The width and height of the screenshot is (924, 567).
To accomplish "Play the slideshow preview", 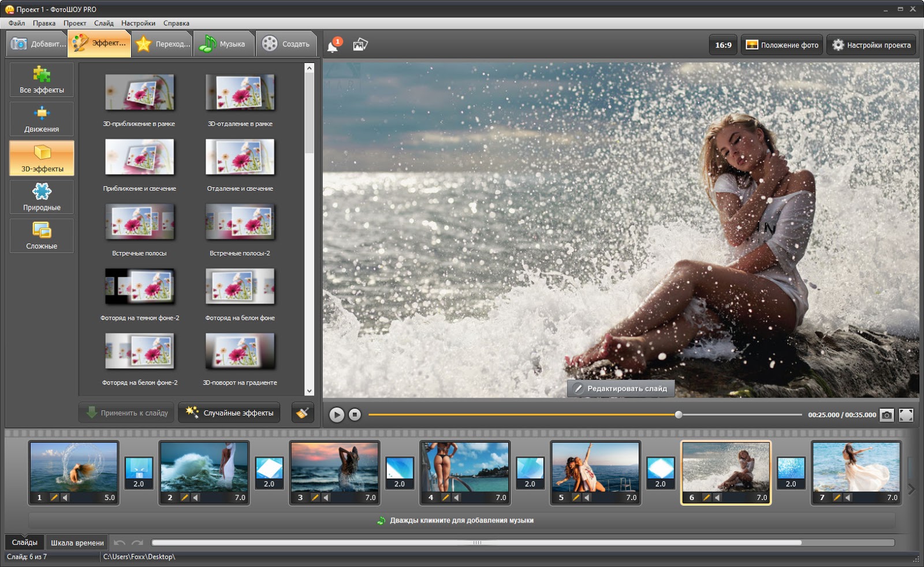I will tap(337, 414).
